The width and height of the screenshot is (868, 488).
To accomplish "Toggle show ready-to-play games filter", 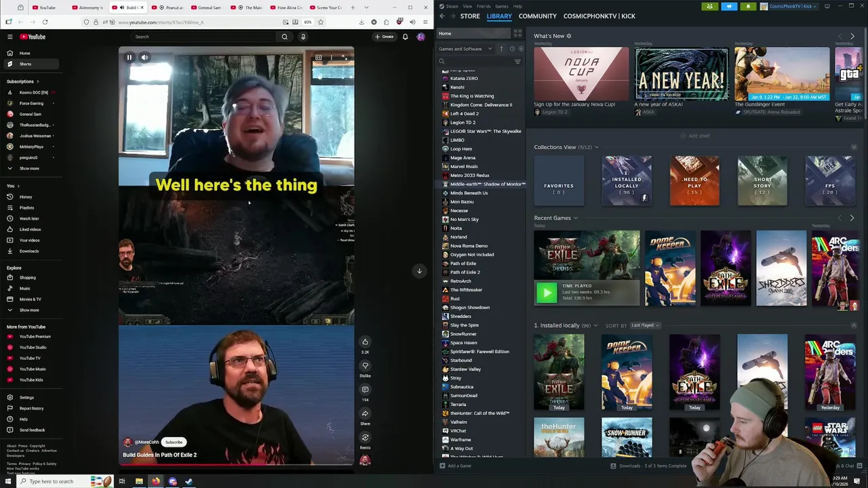I will (x=521, y=49).
